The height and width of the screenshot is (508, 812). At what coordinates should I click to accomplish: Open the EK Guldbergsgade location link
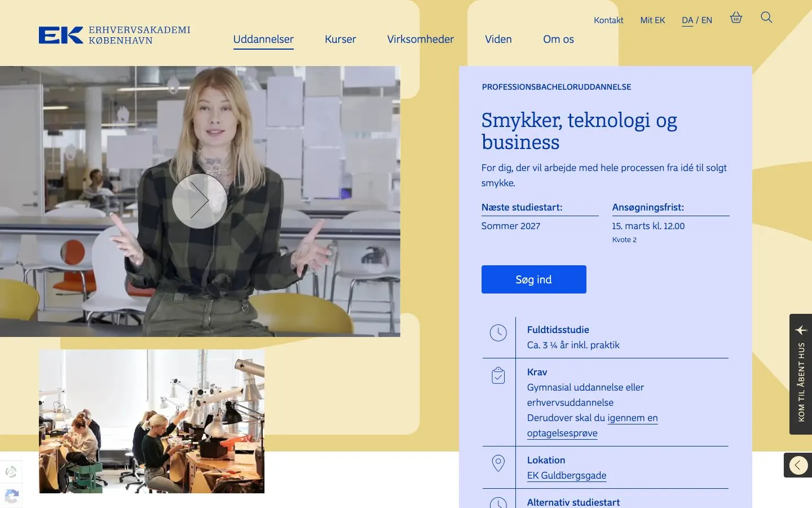[567, 475]
